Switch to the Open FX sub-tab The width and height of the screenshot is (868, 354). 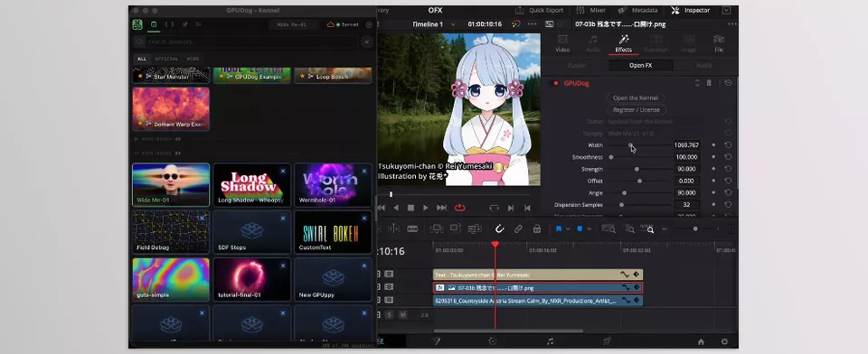click(640, 65)
